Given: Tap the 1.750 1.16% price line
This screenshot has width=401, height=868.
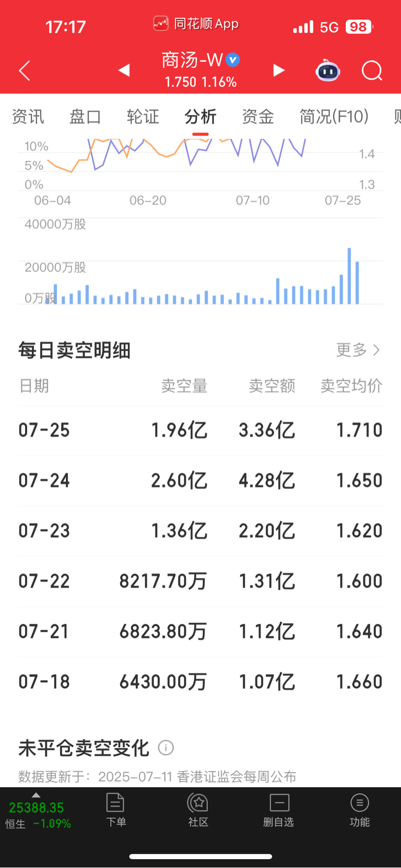Looking at the screenshot, I should (200, 82).
